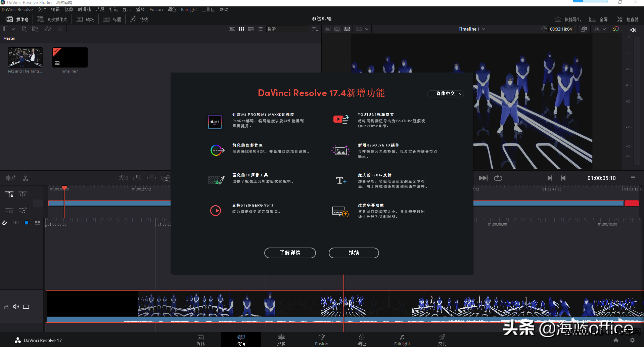Click the add track icon
This screenshot has width=644, height=347.
(37, 223)
